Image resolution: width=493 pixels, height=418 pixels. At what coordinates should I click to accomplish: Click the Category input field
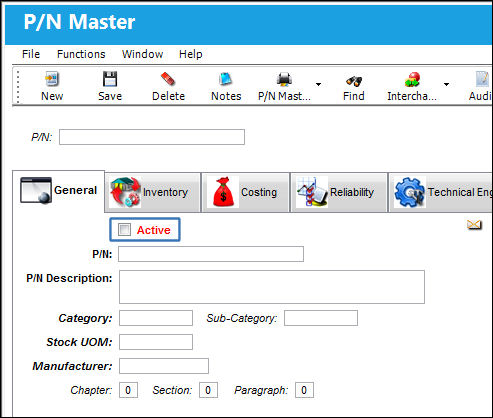coord(156,318)
